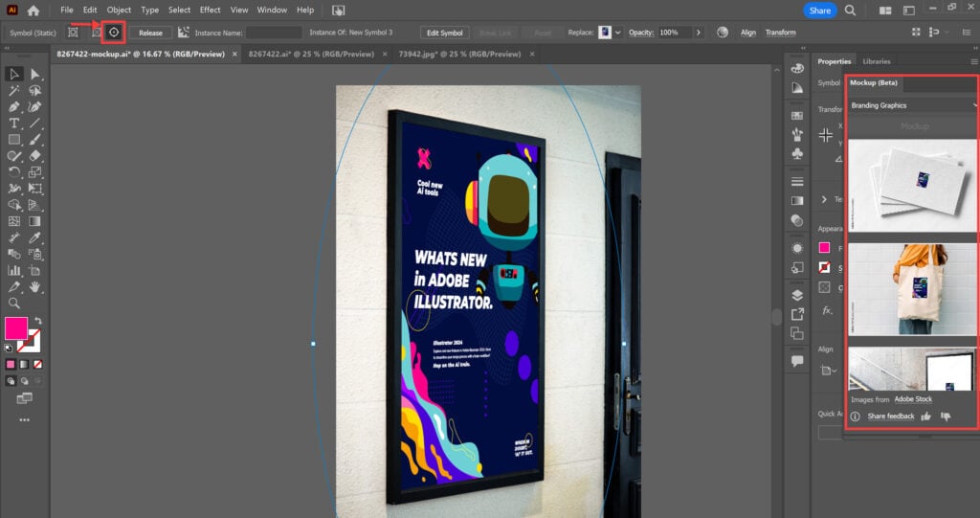980x518 pixels.
Task: Choose the Rotate tool
Action: pyautogui.click(x=13, y=172)
